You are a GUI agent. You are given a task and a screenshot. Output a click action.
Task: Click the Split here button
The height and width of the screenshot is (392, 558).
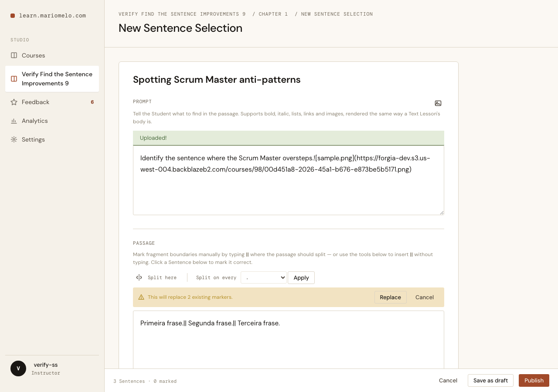point(157,277)
